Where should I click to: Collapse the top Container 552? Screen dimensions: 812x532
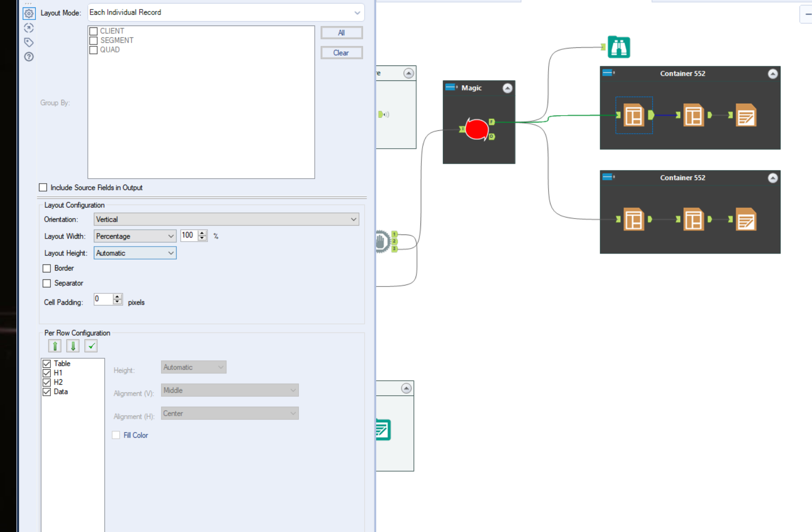pos(773,74)
